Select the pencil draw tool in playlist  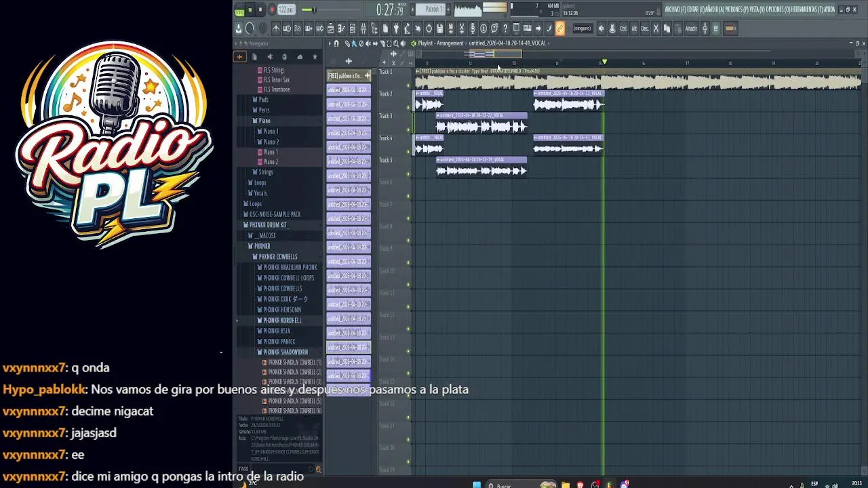[x=347, y=43]
